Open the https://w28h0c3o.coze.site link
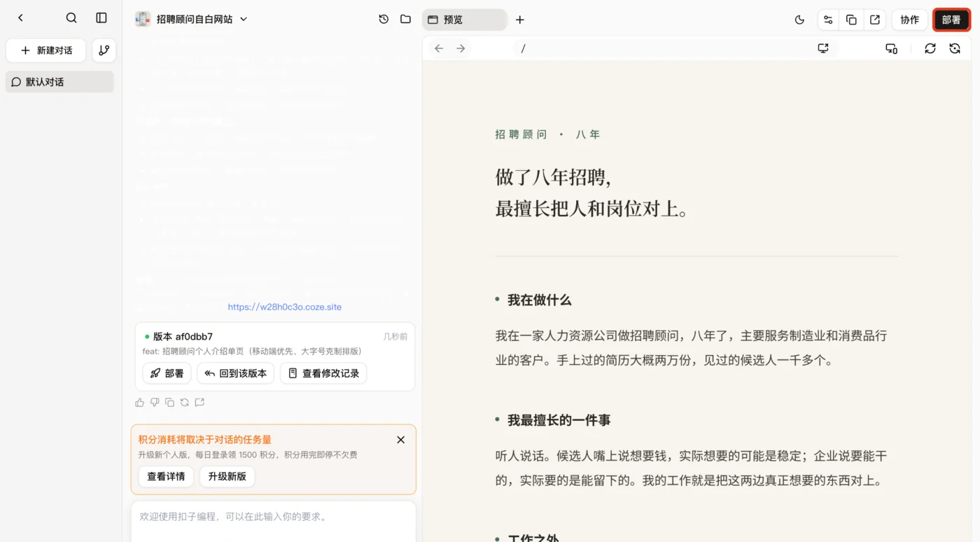Viewport: 980px width, 542px height. (x=285, y=307)
